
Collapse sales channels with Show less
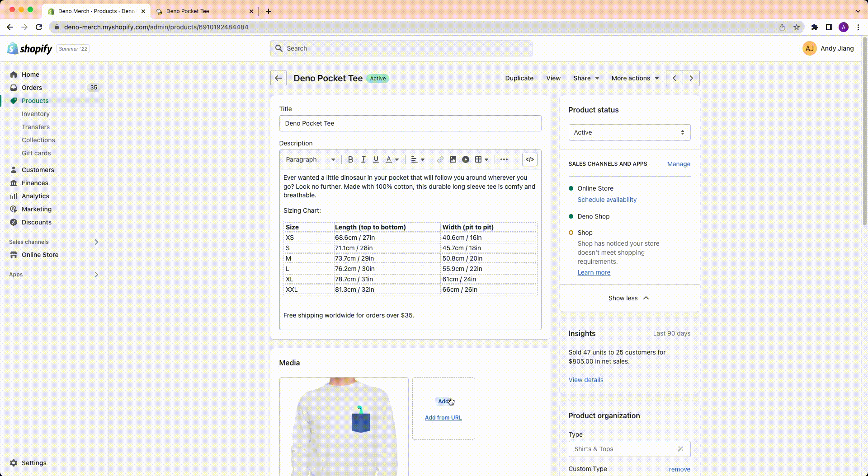click(x=629, y=298)
